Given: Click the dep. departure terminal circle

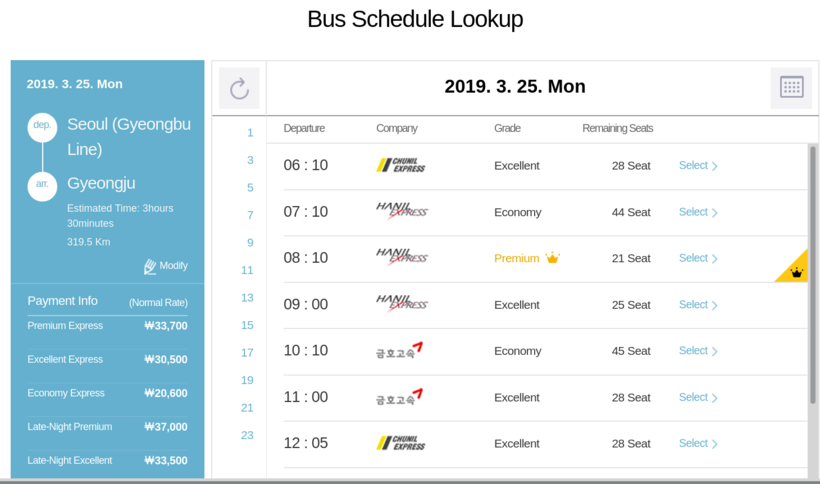Looking at the screenshot, I should (42, 126).
